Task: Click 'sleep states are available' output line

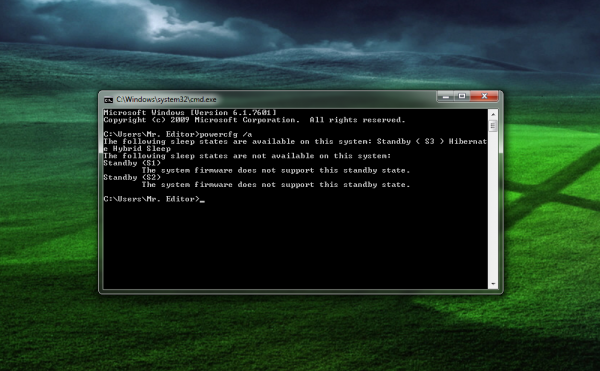Action: (295, 142)
